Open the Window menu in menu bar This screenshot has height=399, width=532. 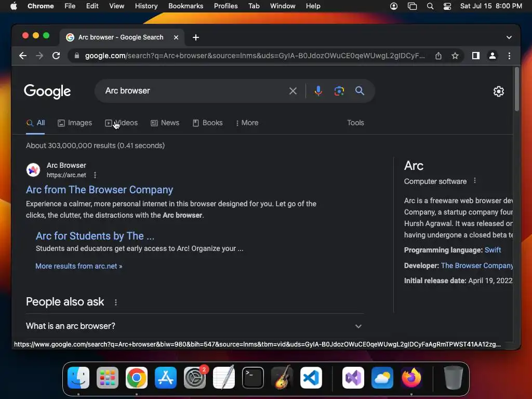[283, 6]
